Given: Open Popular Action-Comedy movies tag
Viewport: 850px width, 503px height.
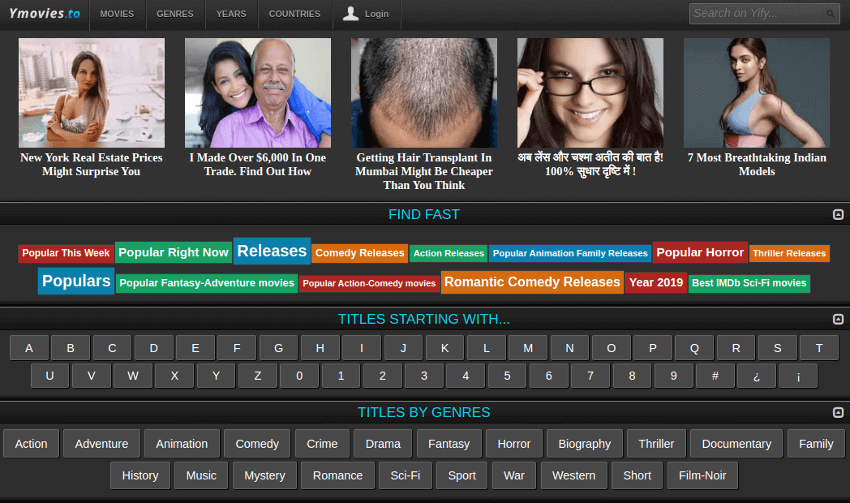Looking at the screenshot, I should pos(369,283).
